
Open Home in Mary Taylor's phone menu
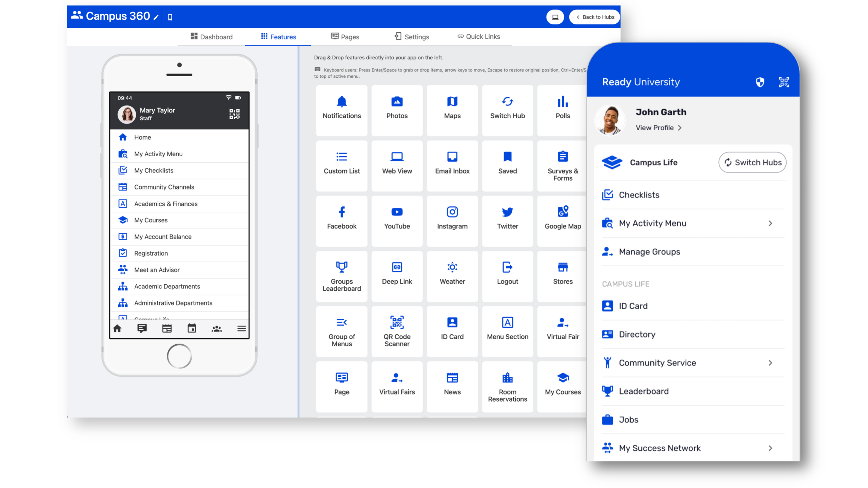point(180,137)
